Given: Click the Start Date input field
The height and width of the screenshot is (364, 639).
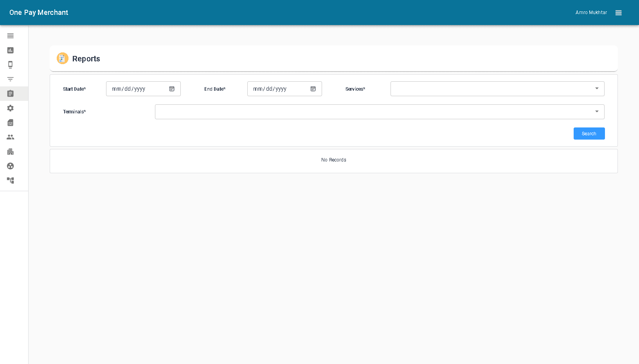Looking at the screenshot, I should tap(137, 89).
